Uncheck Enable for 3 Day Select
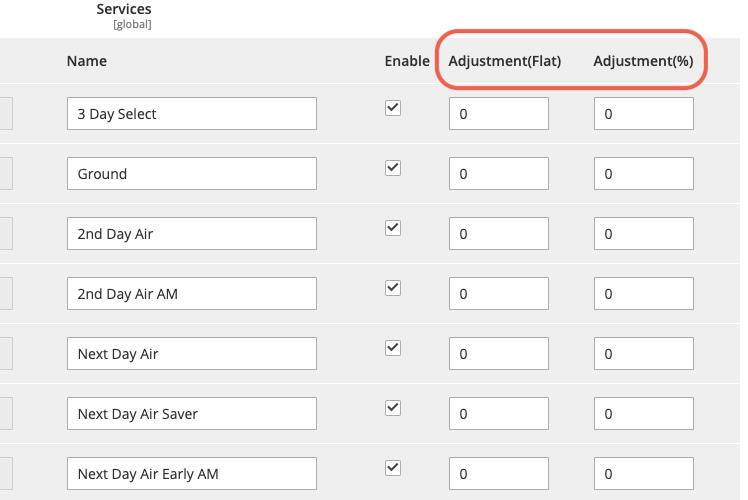748x500 pixels. tap(393, 108)
